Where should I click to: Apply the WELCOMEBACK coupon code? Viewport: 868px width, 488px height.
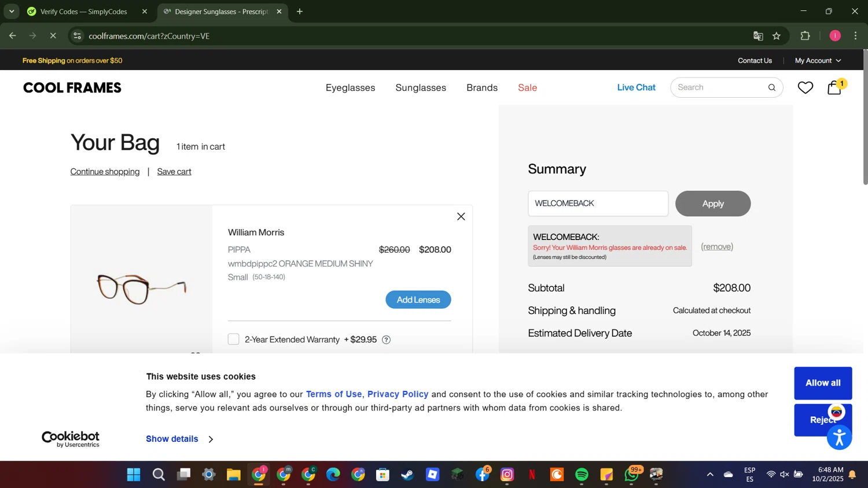click(x=713, y=204)
